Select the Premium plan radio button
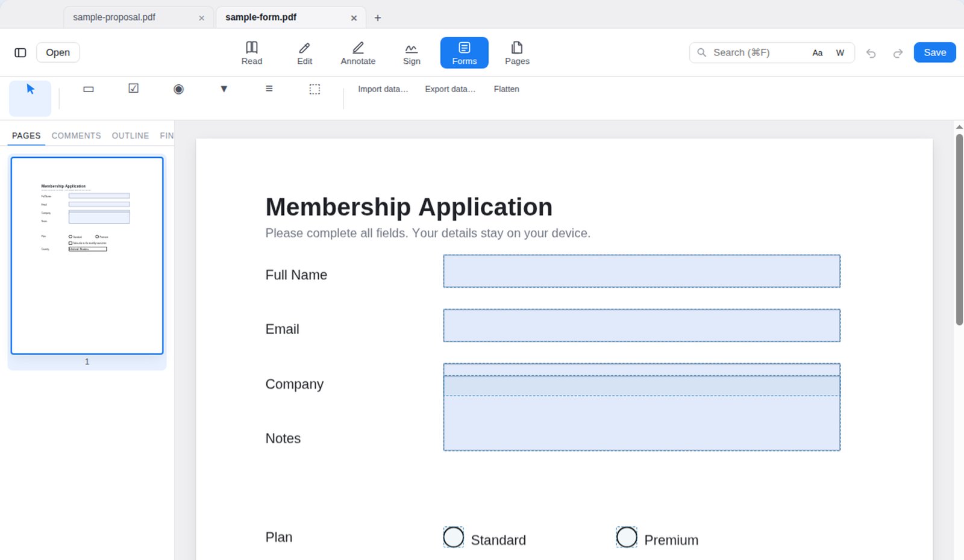Screen dimensions: 964x560 tap(627, 537)
